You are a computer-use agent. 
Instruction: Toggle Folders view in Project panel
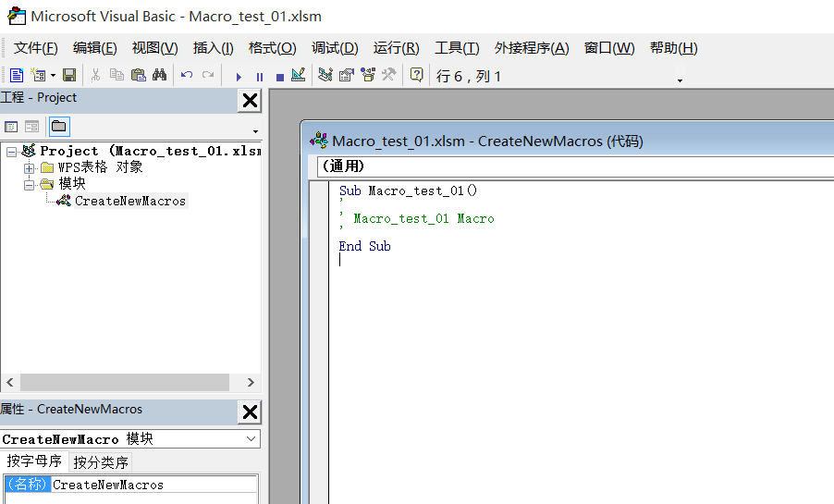tap(59, 127)
